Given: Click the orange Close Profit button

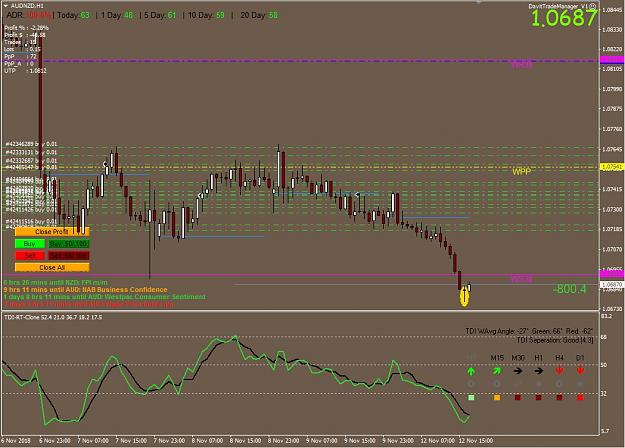Looking at the screenshot, I should click(52, 232).
